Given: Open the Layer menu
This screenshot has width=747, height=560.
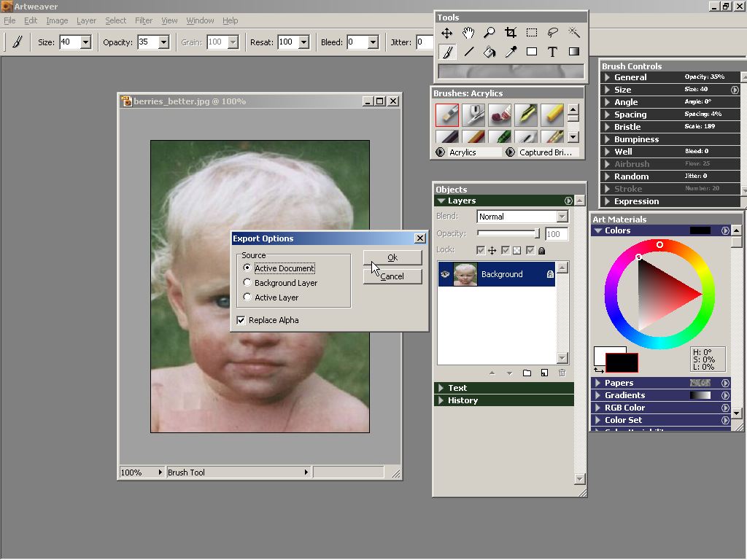Looking at the screenshot, I should click(x=86, y=20).
